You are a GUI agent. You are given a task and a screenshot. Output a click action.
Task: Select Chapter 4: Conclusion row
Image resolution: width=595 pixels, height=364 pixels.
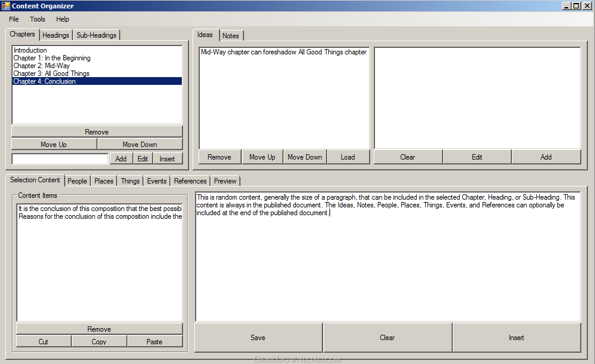coord(97,81)
